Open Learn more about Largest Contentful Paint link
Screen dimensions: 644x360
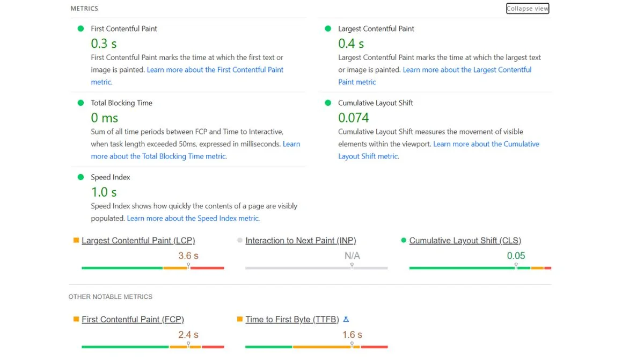(x=467, y=70)
